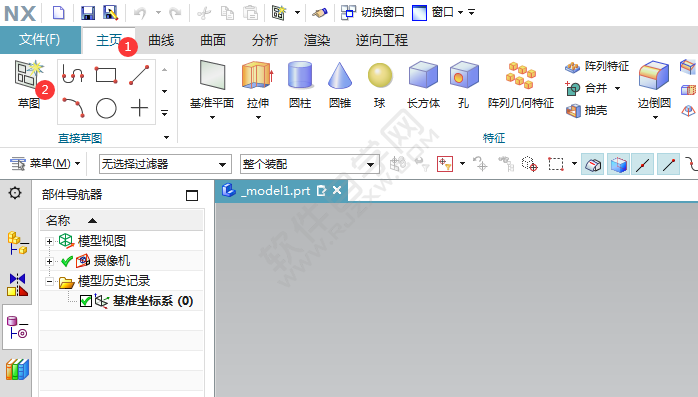Select the 球 sphere feature icon

click(380, 75)
